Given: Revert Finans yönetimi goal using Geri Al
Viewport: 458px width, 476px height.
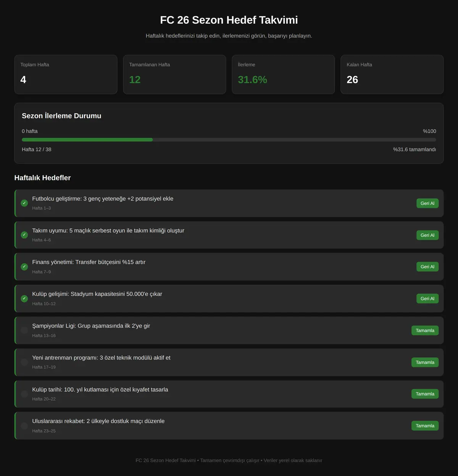Looking at the screenshot, I should tap(427, 267).
